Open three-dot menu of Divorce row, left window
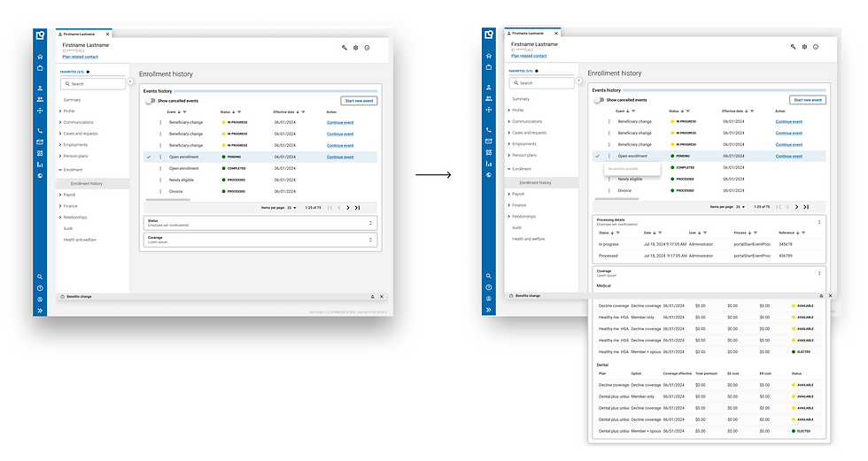 tap(160, 191)
